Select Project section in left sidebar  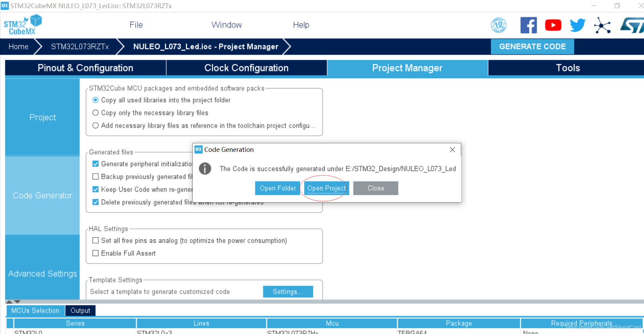tap(43, 117)
